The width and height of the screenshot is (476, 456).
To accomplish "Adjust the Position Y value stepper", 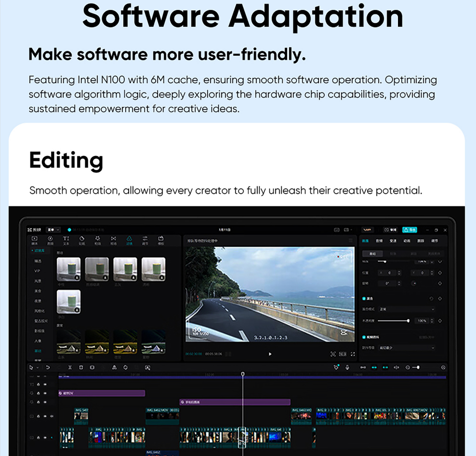I will pos(432,273).
